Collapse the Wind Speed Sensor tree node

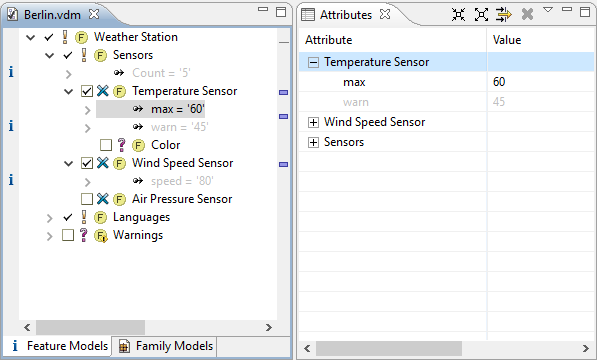point(69,164)
